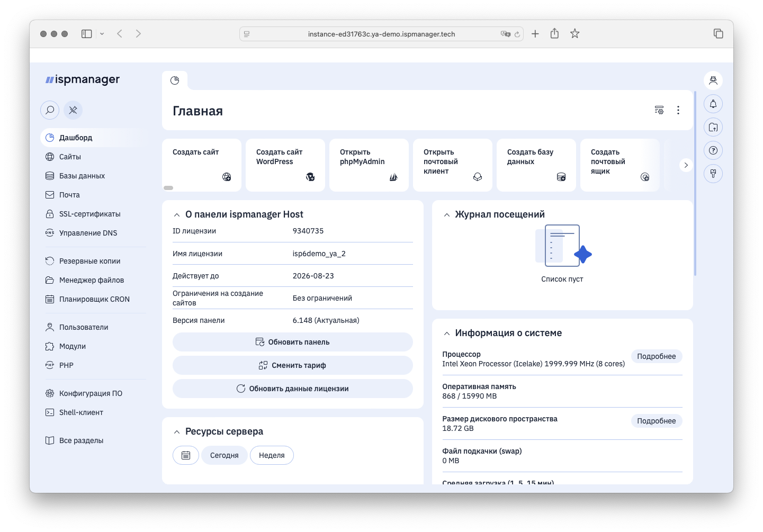
Task: Click the Создать сайт card
Action: click(x=202, y=165)
